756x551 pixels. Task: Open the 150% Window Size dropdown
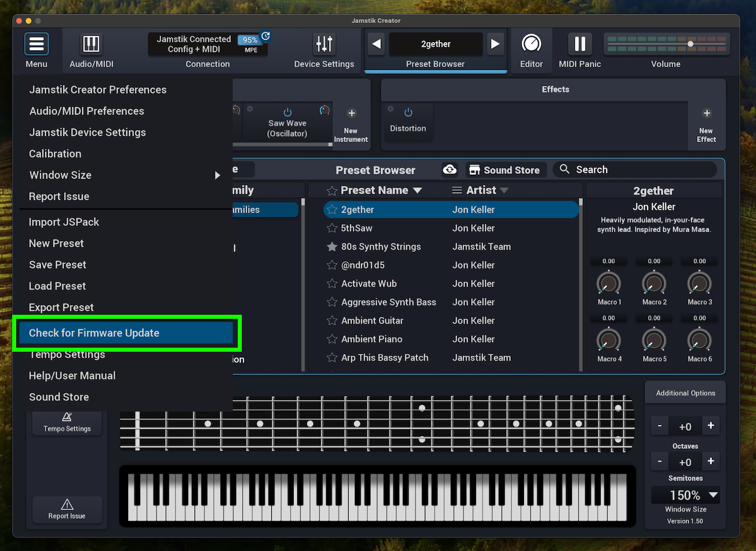(686, 495)
